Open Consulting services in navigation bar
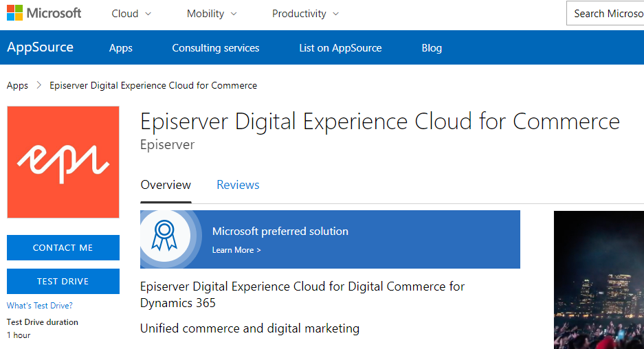Screen dimensions: 644x349 (x=216, y=48)
